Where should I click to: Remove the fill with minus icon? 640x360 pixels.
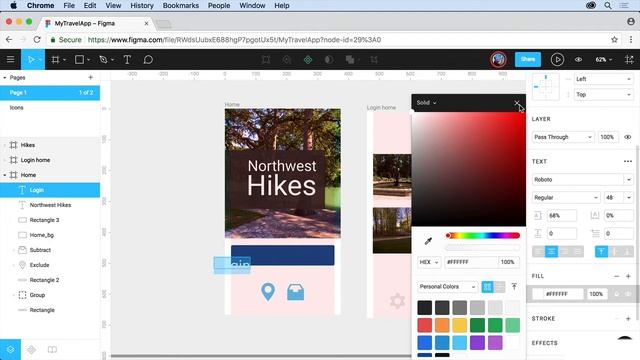coord(616,276)
